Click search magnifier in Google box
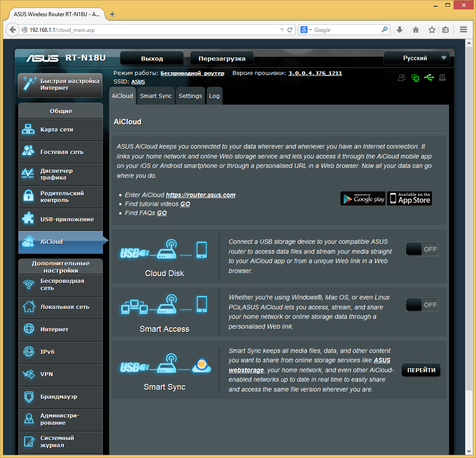The width and height of the screenshot is (476, 458). pos(384,30)
